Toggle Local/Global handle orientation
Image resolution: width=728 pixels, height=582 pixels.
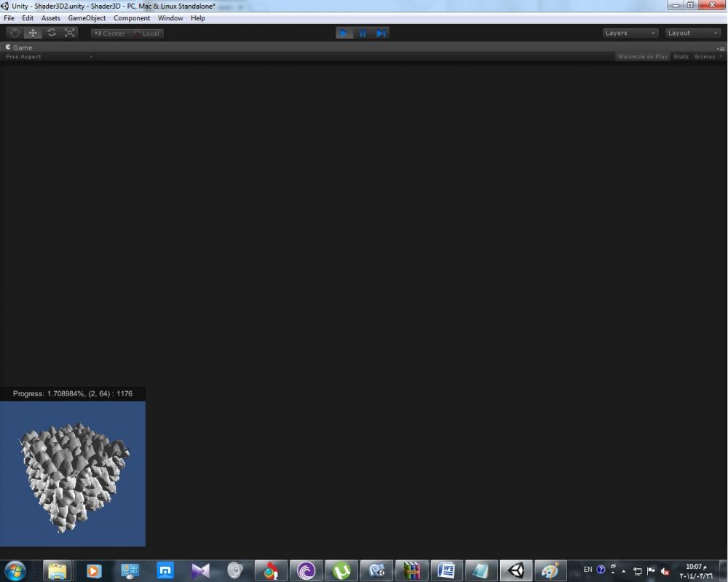pyautogui.click(x=146, y=34)
